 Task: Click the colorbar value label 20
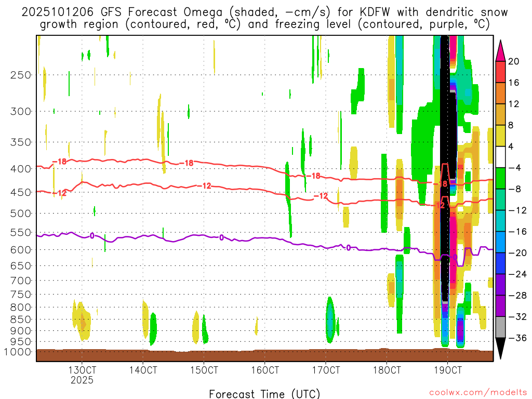[514, 61]
